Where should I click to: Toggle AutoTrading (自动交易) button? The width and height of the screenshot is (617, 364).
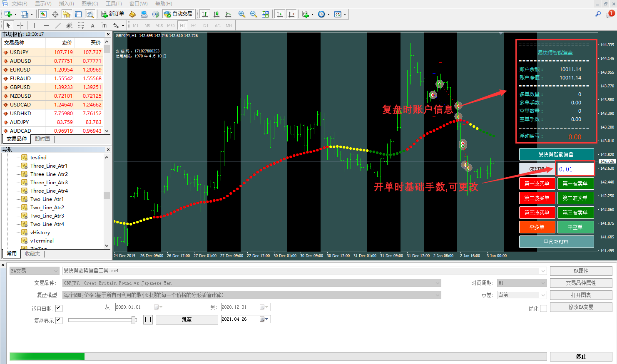[178, 14]
